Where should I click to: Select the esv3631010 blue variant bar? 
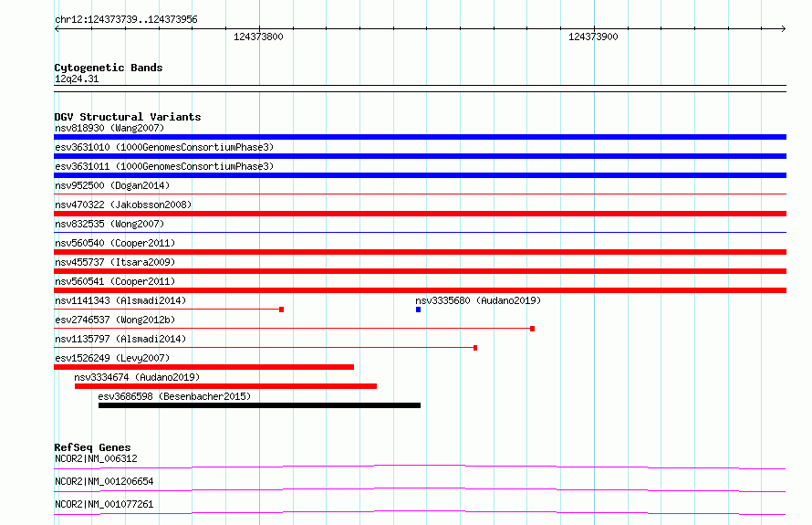[420, 156]
